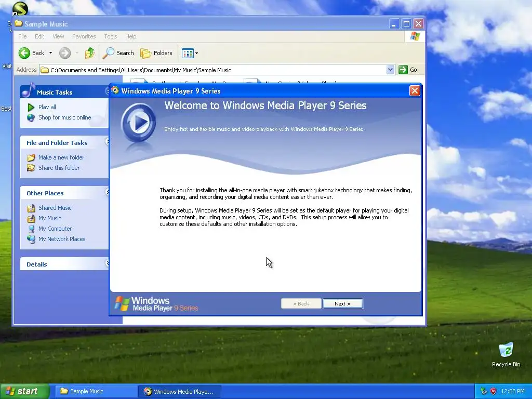The image size is (532, 399).
Task: Click the Forward arrow in Sample Music window
Action: click(65, 53)
